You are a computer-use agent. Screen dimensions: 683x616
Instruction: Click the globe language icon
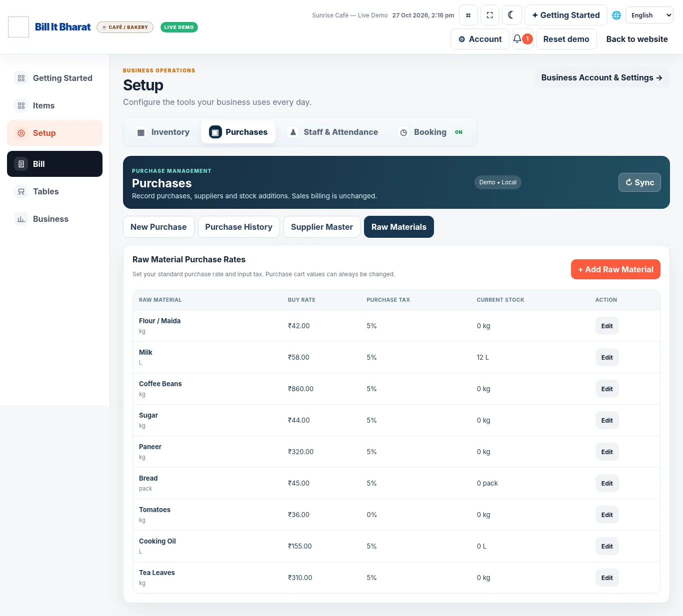616,15
